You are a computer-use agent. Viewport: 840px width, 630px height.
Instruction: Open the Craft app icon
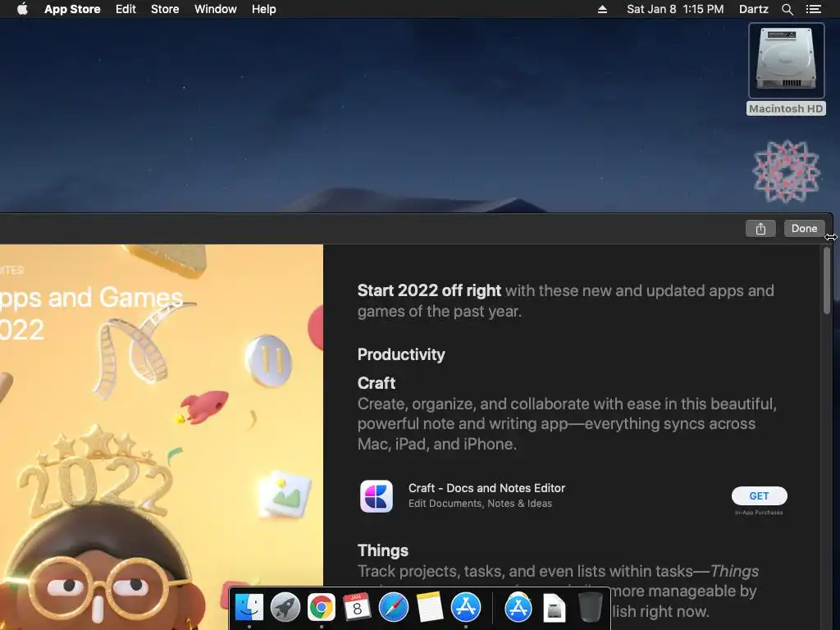pos(376,496)
